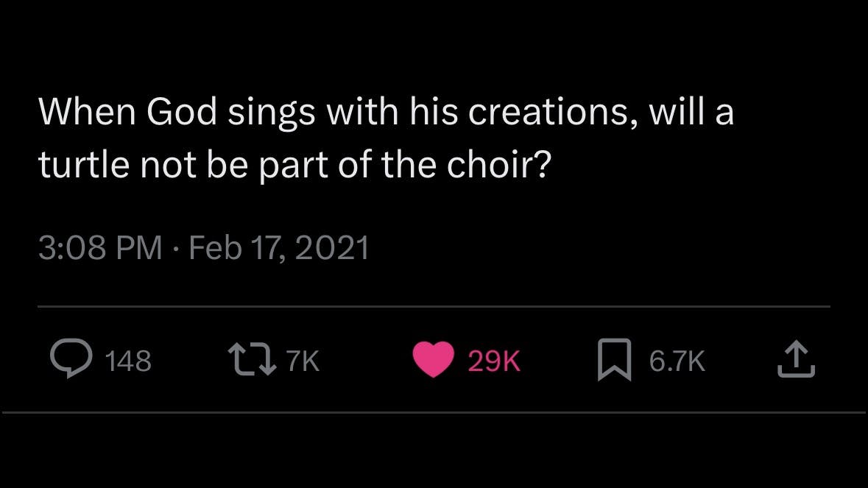Click the pink 29K likes count
868x488 pixels.
[493, 361]
